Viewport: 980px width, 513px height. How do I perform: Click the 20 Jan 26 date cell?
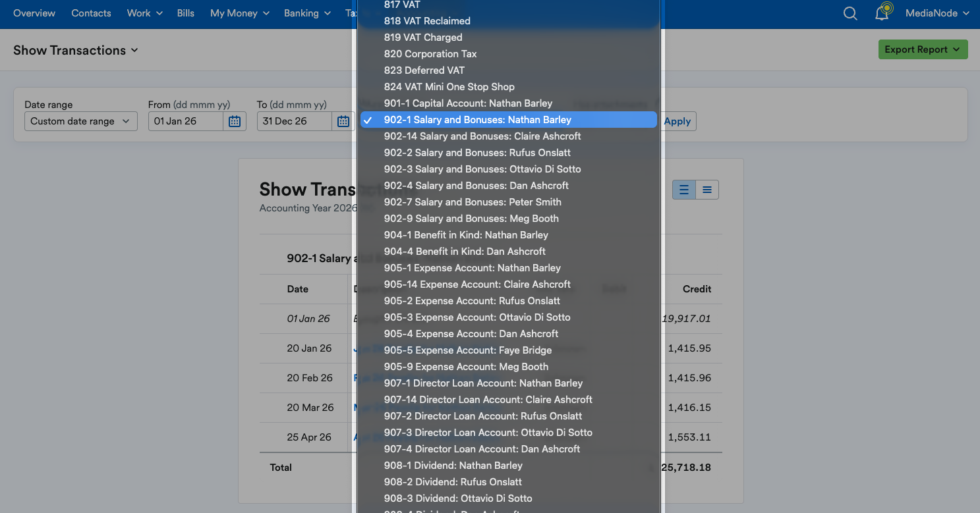[x=309, y=348]
